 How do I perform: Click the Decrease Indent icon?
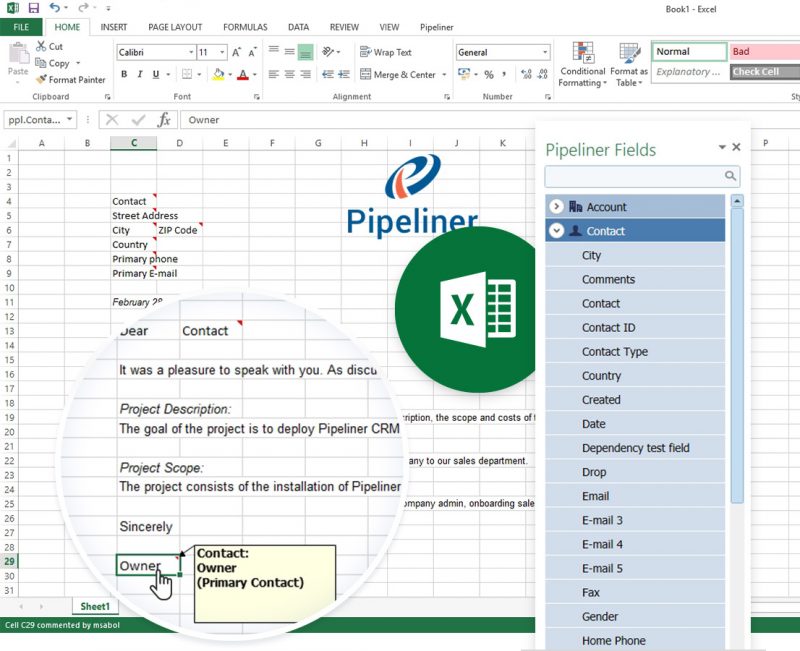328,74
